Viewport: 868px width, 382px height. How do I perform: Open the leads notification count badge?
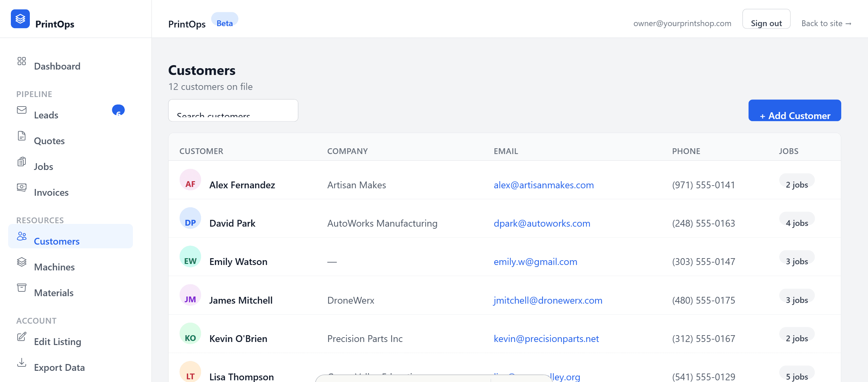[x=118, y=110]
